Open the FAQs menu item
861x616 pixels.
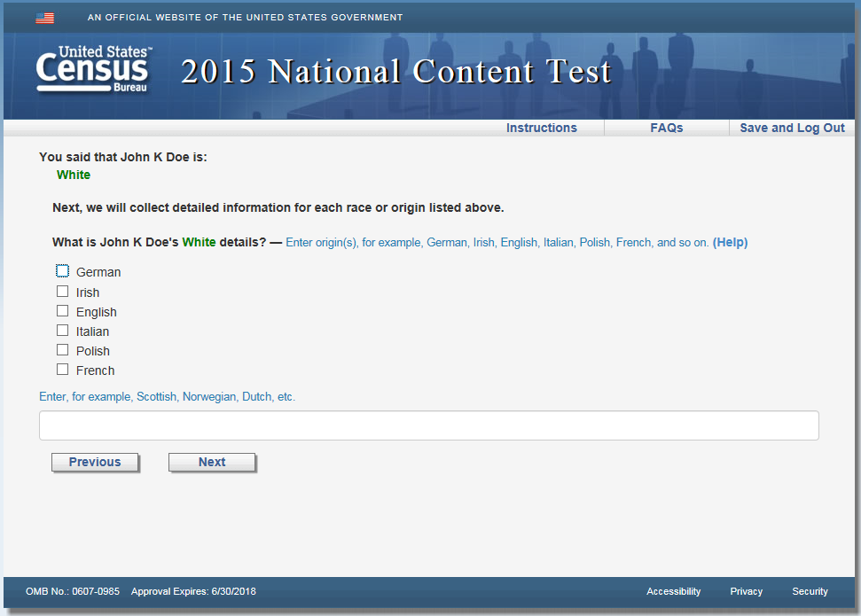667,128
